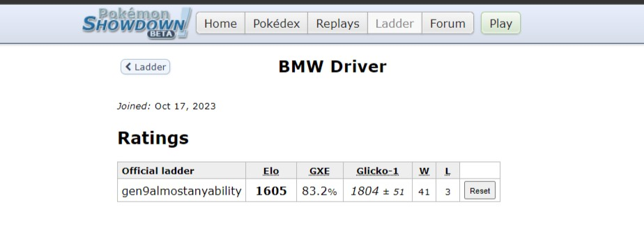Image resolution: width=644 pixels, height=251 pixels.
Task: Click the wins count 41
Action: click(x=424, y=192)
